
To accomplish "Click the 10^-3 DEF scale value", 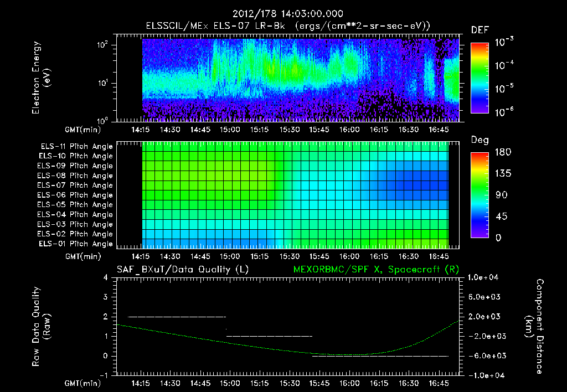I will [x=504, y=42].
